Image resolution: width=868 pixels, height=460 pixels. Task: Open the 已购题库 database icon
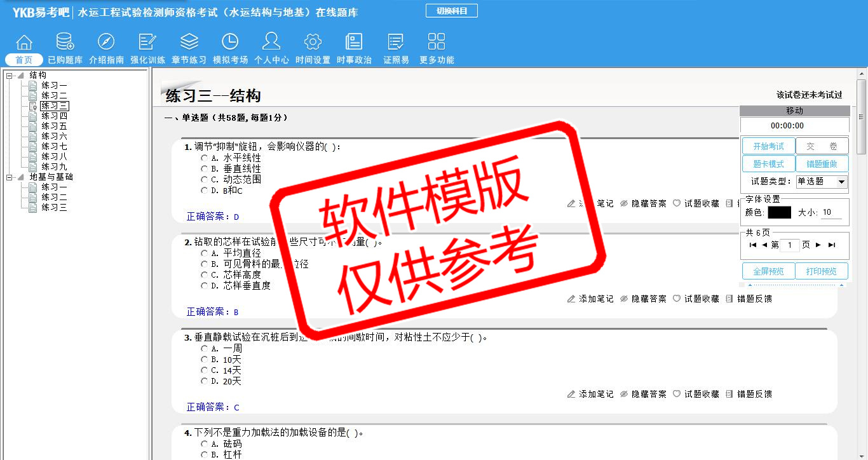point(65,43)
